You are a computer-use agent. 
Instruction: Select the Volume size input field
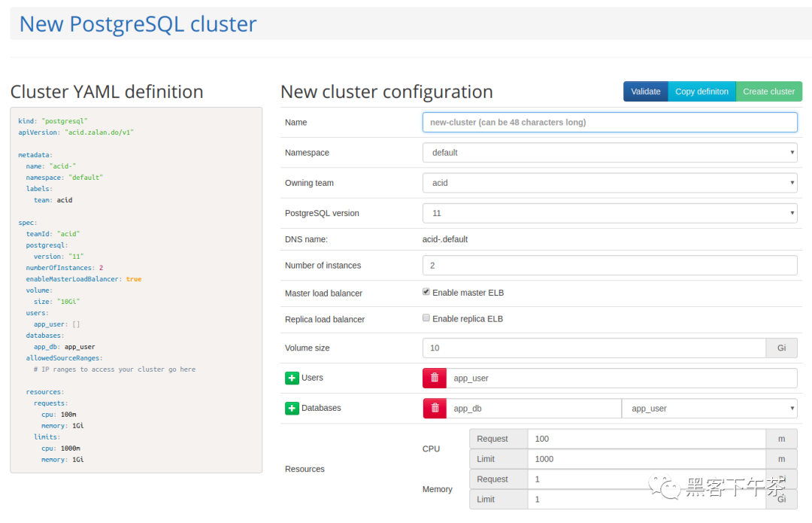pyautogui.click(x=594, y=348)
